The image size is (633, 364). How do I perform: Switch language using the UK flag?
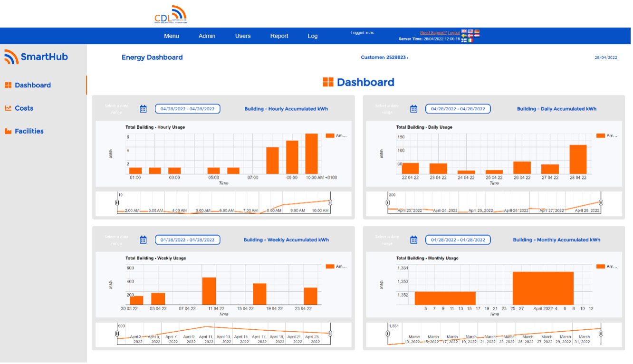click(x=464, y=31)
